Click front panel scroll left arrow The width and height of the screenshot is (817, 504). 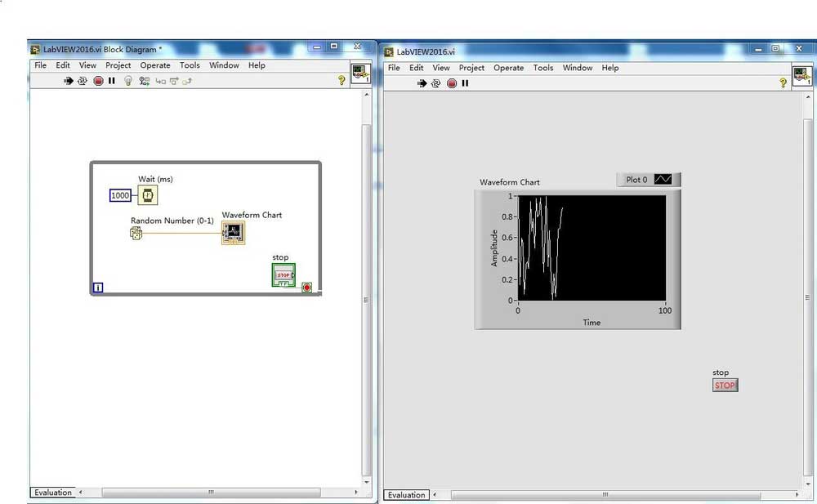pyautogui.click(x=435, y=495)
